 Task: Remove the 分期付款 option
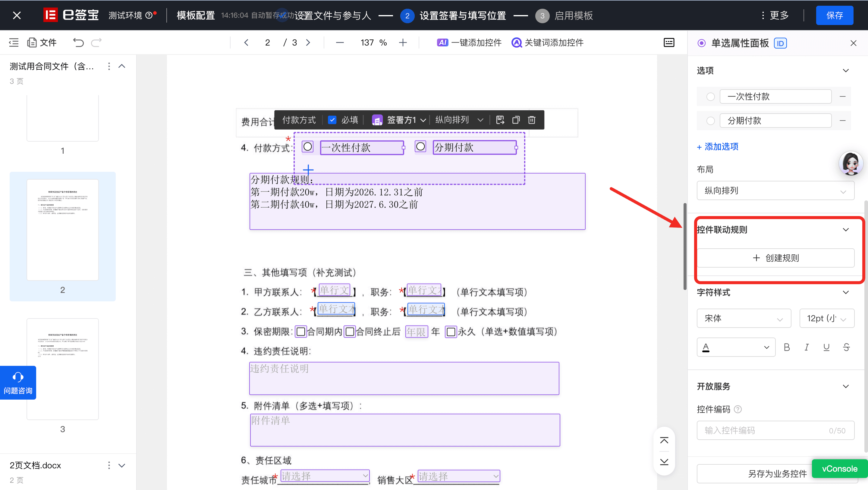tap(843, 121)
